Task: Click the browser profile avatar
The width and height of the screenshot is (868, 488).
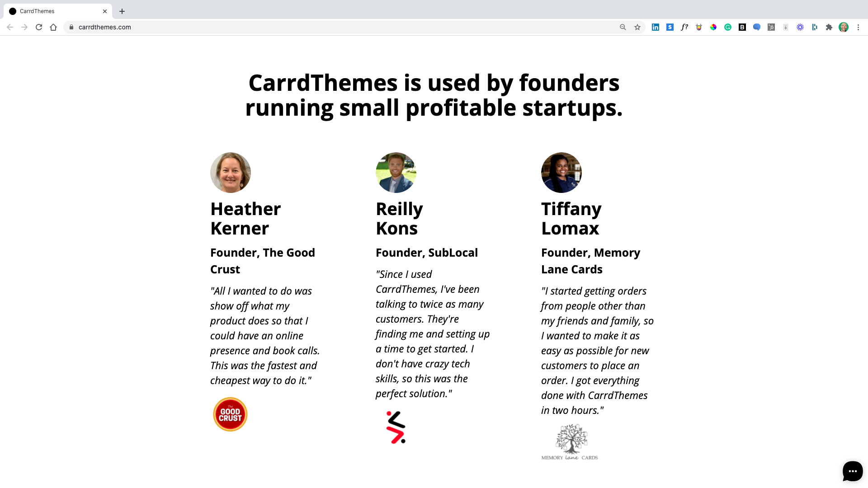Action: click(844, 27)
